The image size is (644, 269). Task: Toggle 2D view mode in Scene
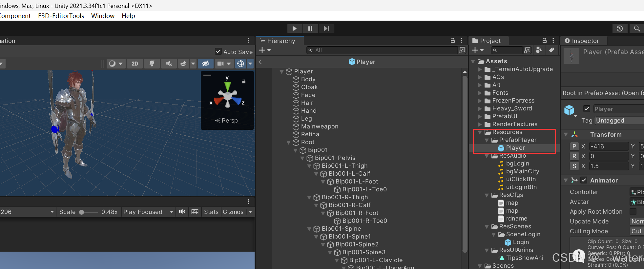(x=135, y=64)
